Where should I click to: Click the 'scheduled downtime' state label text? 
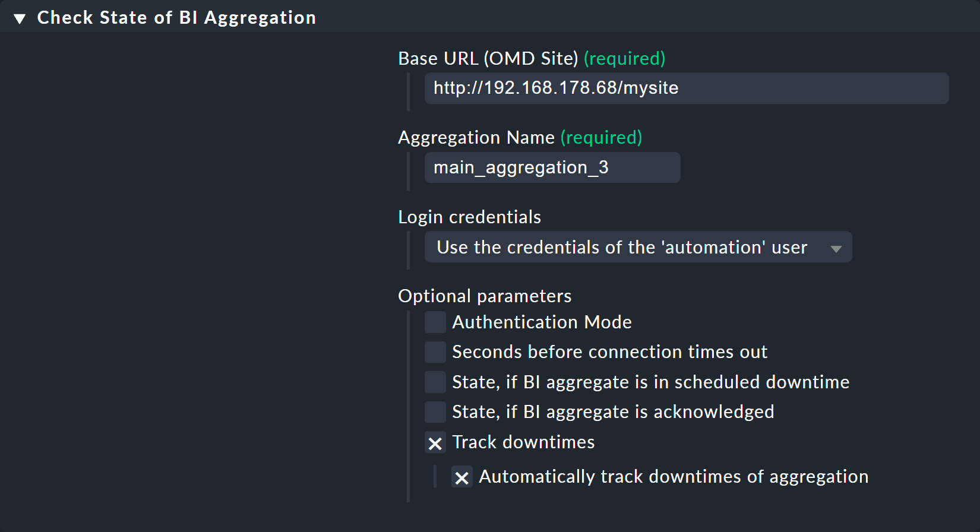point(650,382)
